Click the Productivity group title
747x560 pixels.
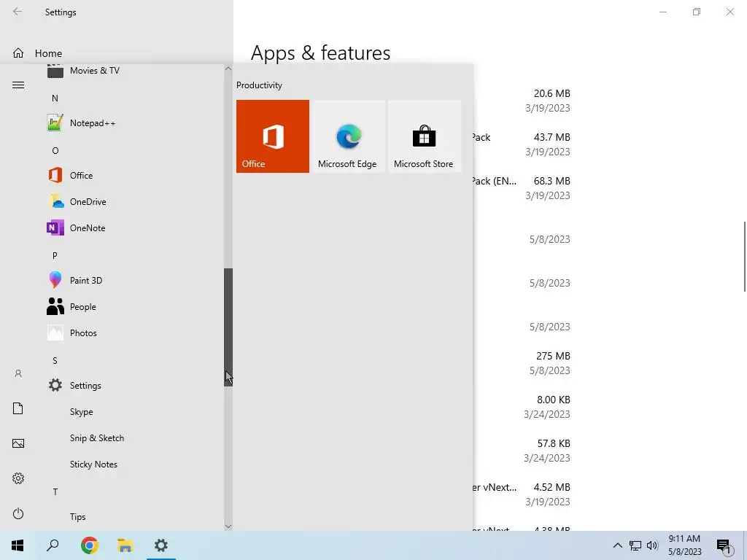coord(259,85)
